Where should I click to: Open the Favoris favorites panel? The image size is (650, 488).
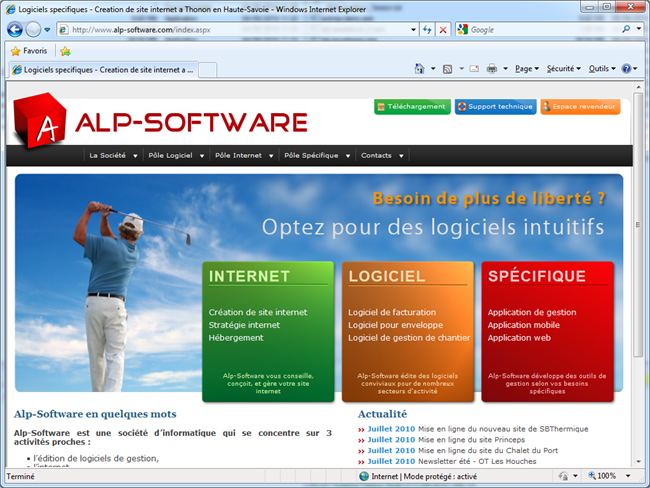pyautogui.click(x=28, y=50)
